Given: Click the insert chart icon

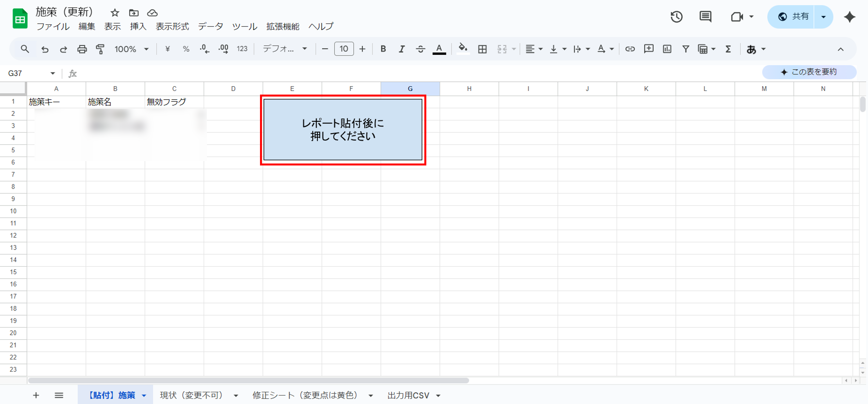Looking at the screenshot, I should 667,49.
